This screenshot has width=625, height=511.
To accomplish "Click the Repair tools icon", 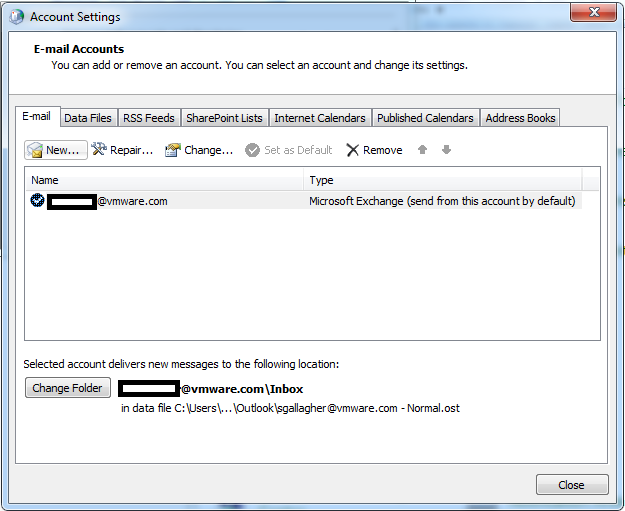I will [99, 150].
